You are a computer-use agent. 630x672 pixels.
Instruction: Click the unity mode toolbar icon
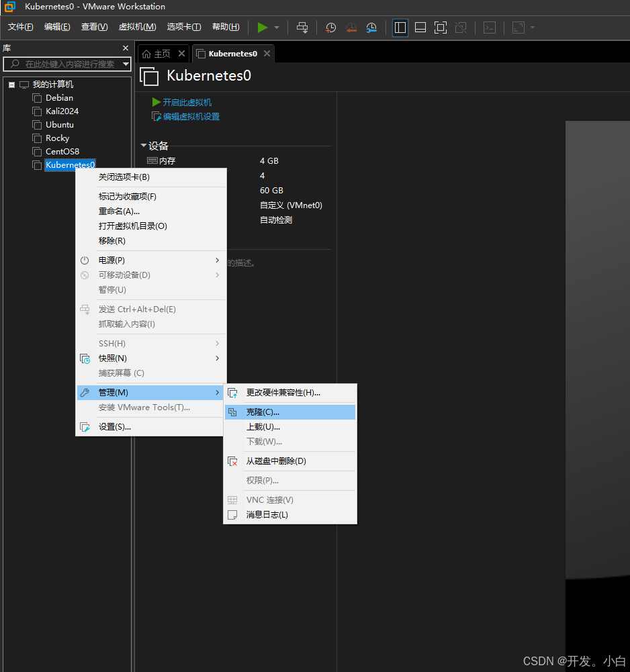point(461,28)
